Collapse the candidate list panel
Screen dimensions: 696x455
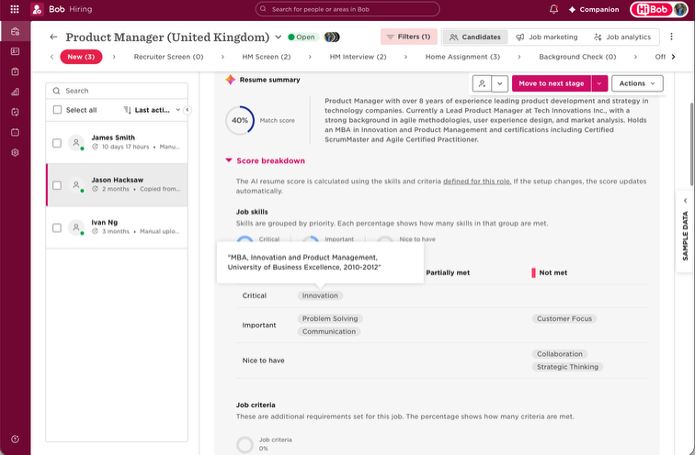[187, 110]
